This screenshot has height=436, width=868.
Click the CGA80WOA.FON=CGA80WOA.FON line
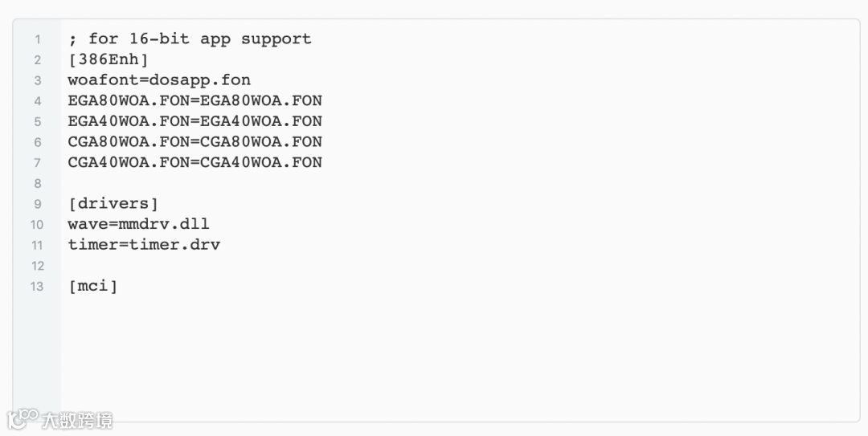pyautogui.click(x=194, y=142)
